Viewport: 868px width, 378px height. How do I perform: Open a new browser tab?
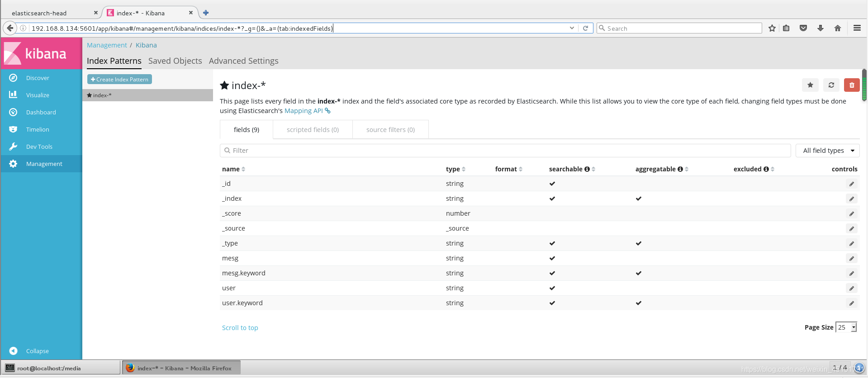206,13
